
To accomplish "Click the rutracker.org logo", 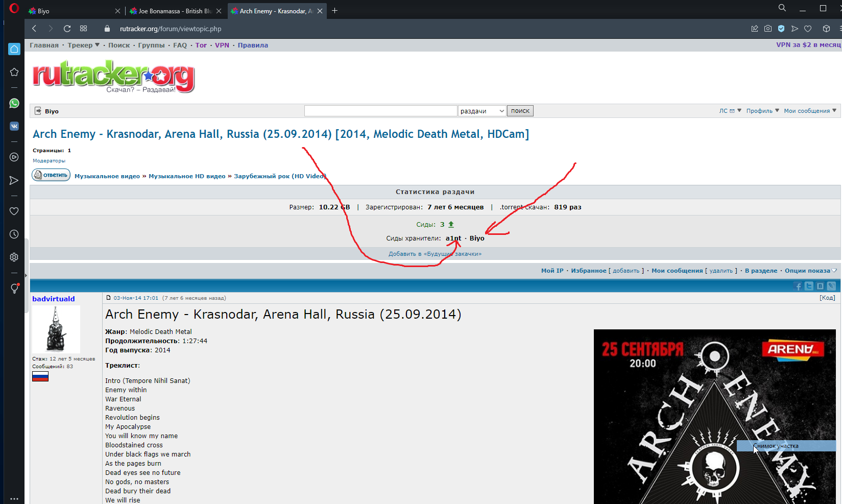I will coord(113,77).
